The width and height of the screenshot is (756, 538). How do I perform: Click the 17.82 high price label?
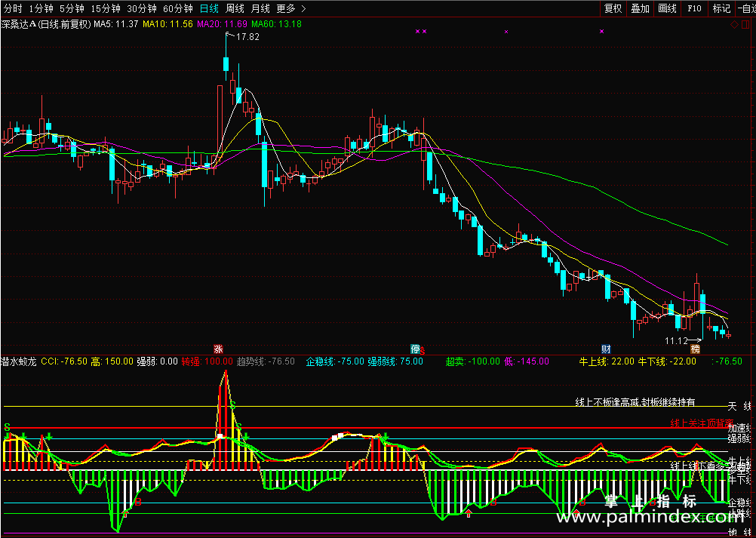click(247, 37)
